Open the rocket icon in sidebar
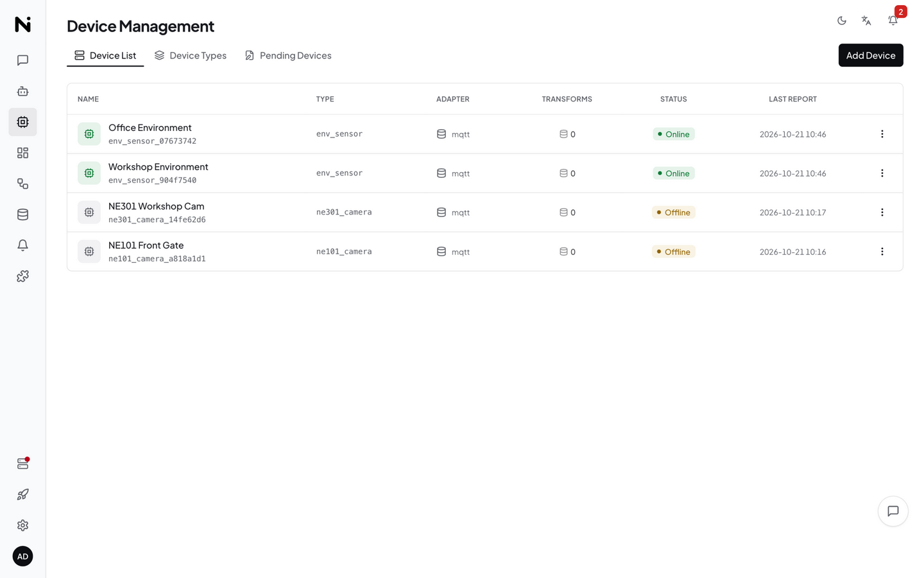924x578 pixels. click(x=22, y=495)
